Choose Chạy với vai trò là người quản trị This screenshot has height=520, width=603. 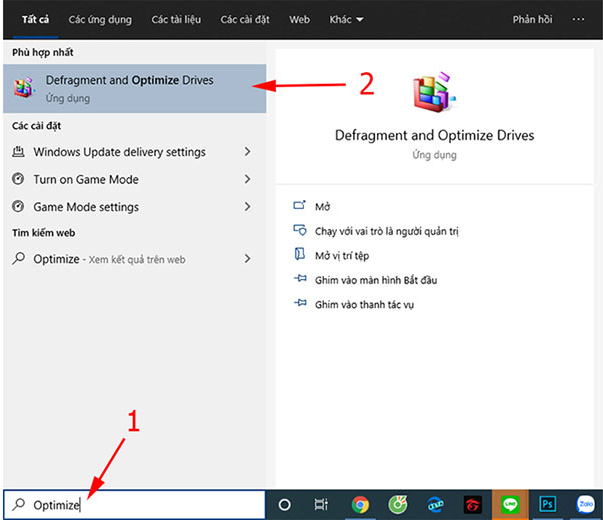pyautogui.click(x=386, y=231)
